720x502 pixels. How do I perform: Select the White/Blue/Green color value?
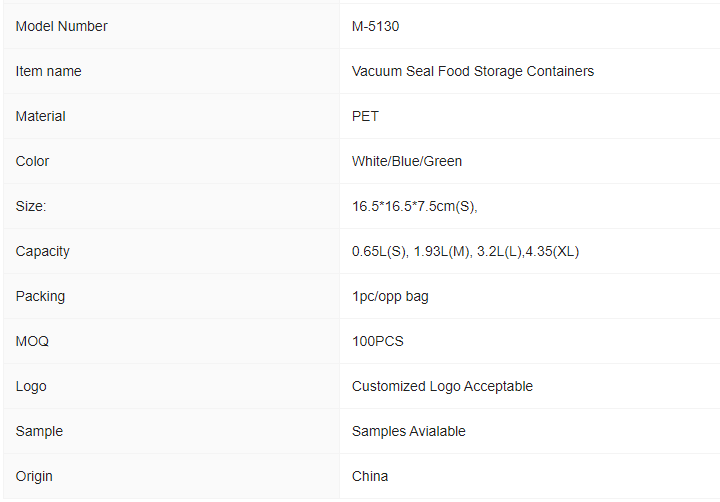click(x=406, y=161)
